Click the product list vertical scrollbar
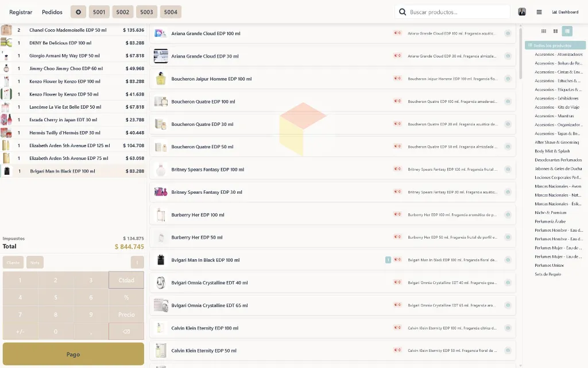 520,52
